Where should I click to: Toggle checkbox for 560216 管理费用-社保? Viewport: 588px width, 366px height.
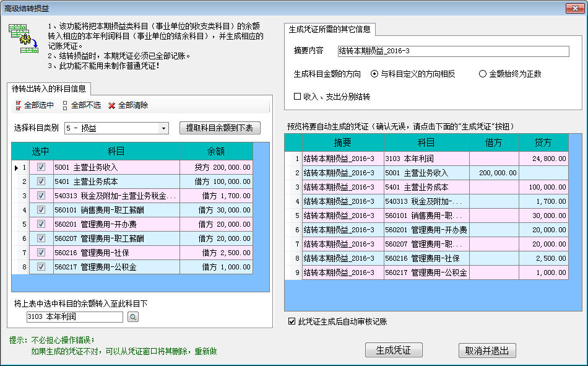coord(41,253)
